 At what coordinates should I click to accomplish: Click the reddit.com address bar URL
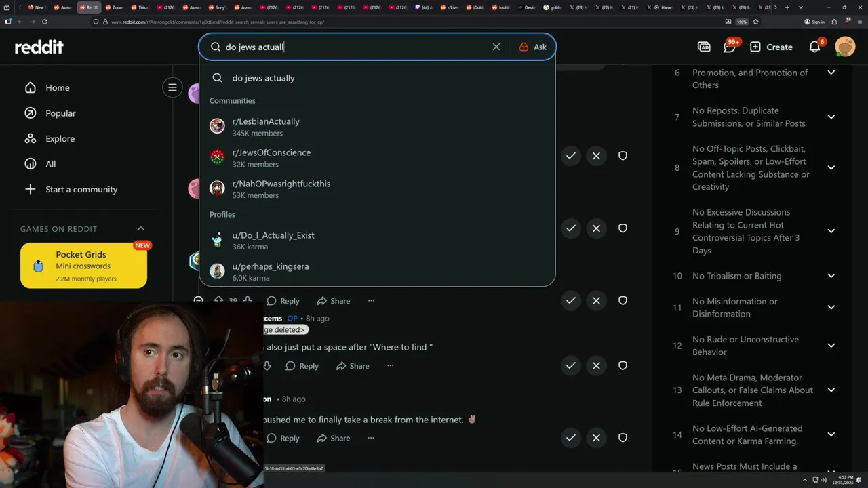tap(217, 22)
